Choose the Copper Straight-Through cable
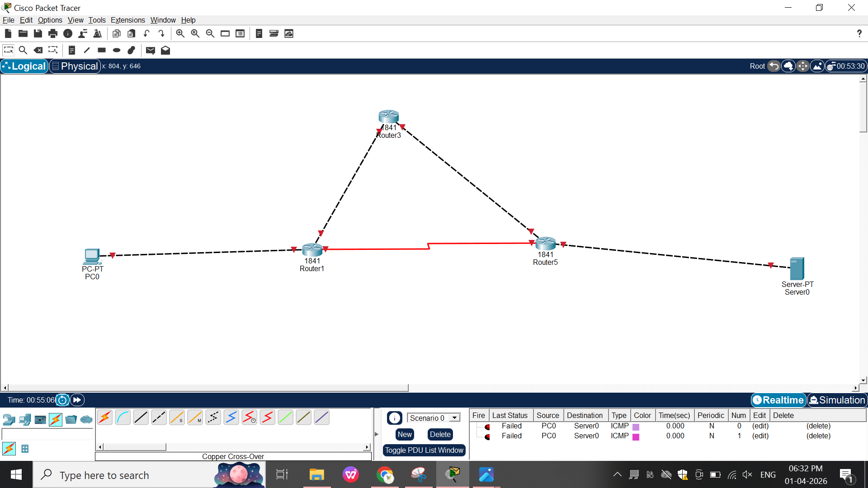Screen dimensions: 868x488 [x=141, y=418]
